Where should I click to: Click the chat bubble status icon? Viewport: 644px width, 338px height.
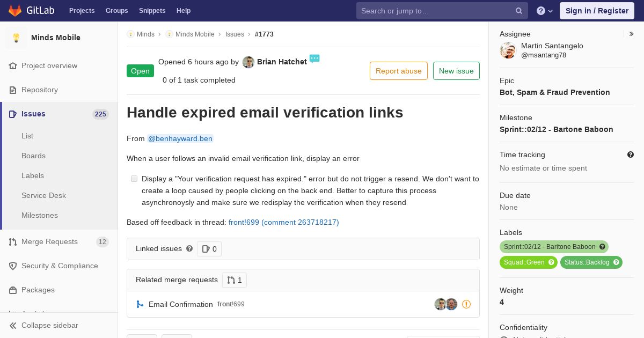(x=314, y=58)
